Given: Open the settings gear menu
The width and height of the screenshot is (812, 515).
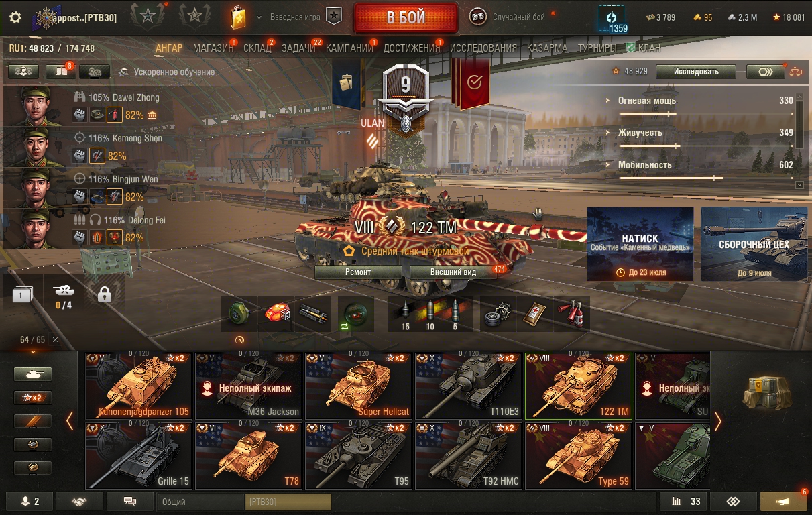Looking at the screenshot, I should click(x=15, y=18).
